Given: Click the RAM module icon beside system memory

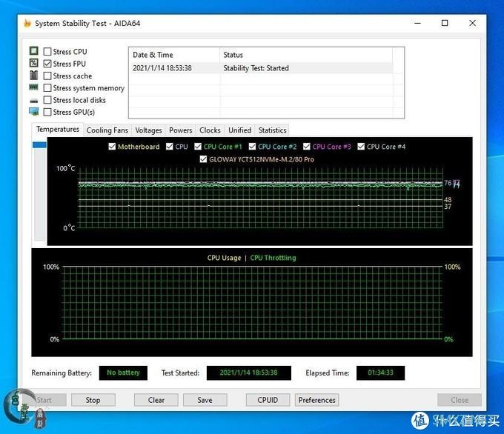Looking at the screenshot, I should [x=34, y=87].
